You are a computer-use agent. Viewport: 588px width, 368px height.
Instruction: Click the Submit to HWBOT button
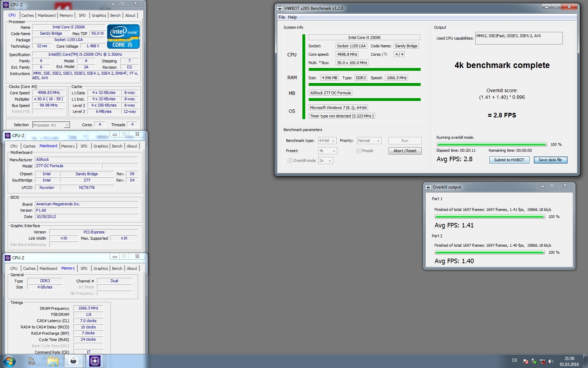[509, 160]
